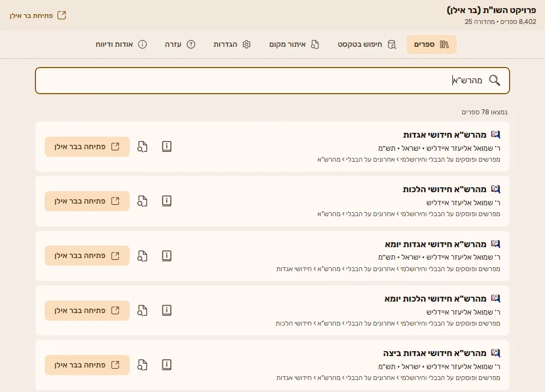545x392 pixels.
Task: Click book icon beside מהרש"א חידושי אגדות title
Action: pyautogui.click(x=495, y=134)
